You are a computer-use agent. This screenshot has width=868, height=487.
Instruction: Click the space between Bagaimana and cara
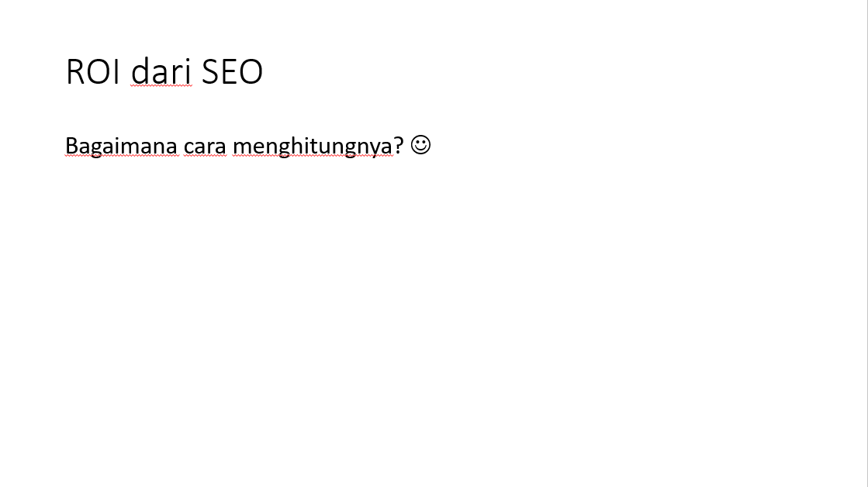point(181,146)
